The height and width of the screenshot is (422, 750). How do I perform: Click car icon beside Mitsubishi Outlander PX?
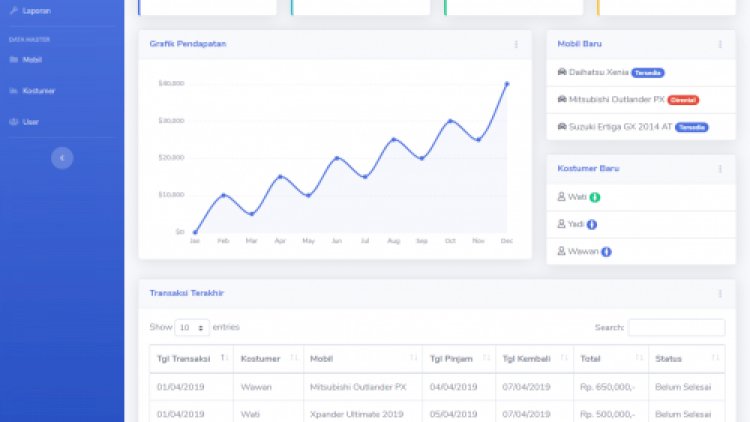click(x=562, y=100)
